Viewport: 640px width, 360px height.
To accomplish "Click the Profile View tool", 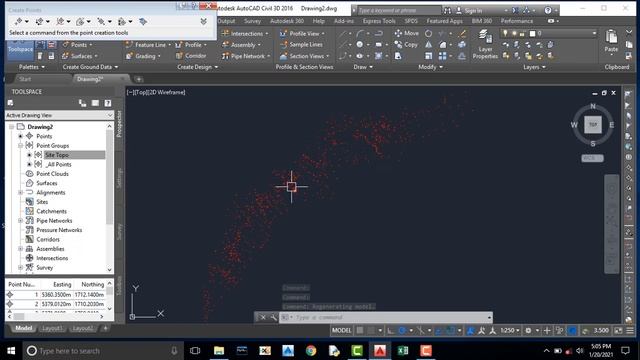I will [302, 33].
